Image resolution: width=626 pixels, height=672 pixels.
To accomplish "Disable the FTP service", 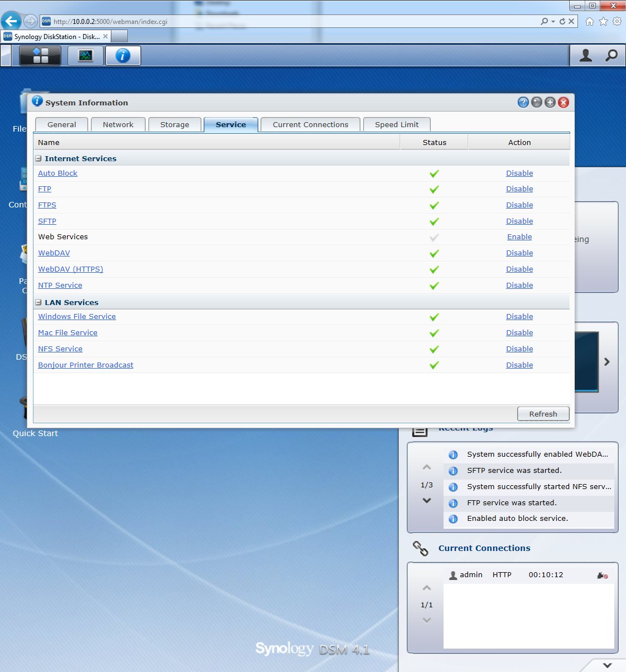I will click(519, 189).
